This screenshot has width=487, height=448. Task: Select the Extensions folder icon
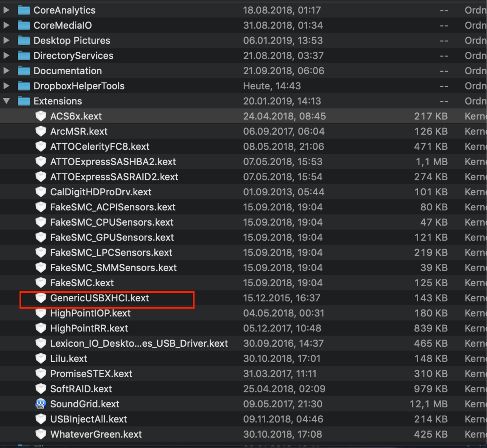[x=24, y=101]
